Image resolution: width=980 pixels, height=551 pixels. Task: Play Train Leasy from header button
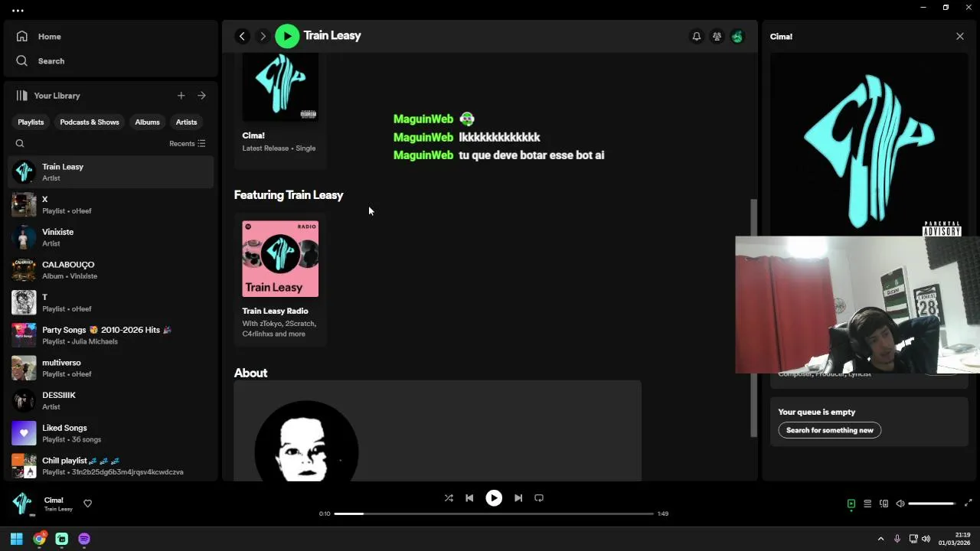point(287,36)
